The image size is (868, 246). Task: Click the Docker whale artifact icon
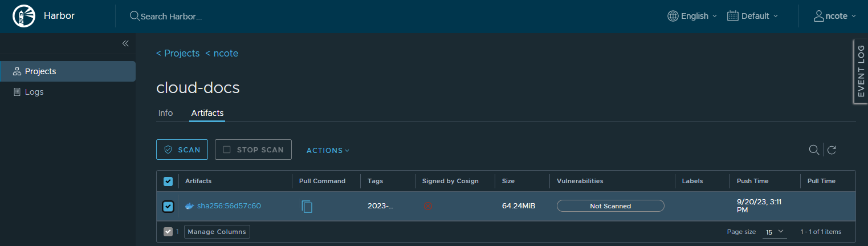(190, 206)
